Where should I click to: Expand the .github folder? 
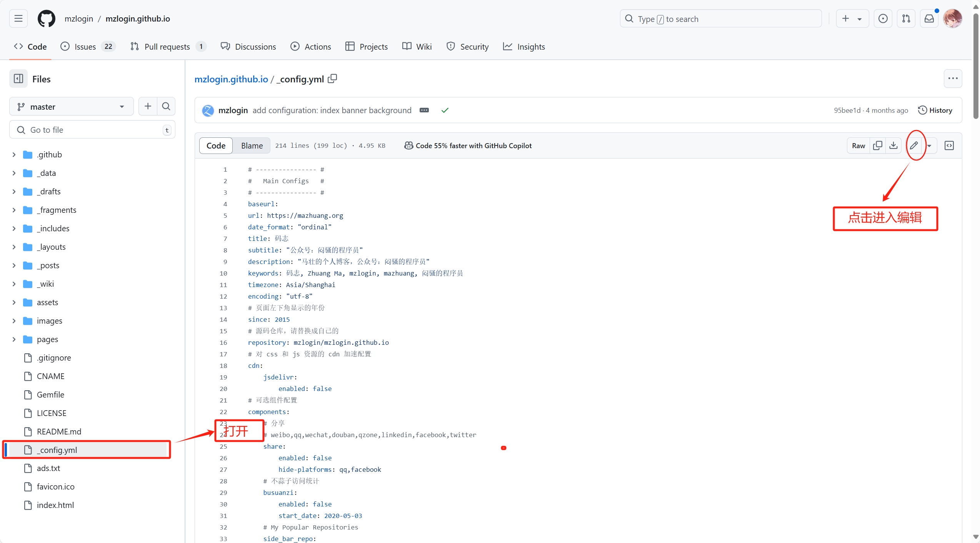[x=14, y=155]
